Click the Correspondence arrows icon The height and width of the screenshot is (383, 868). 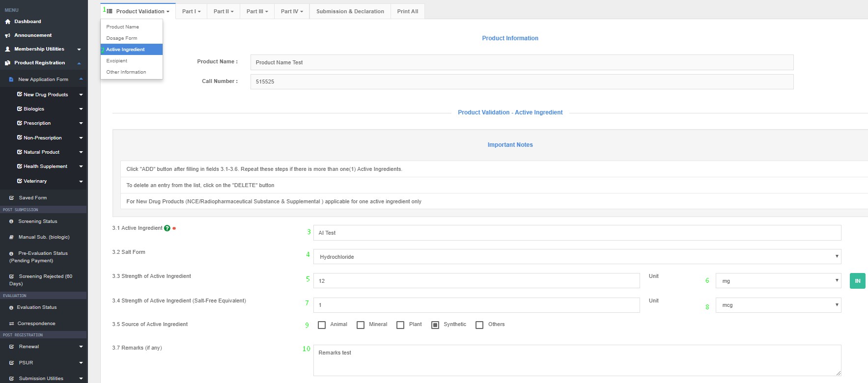pyautogui.click(x=11, y=324)
